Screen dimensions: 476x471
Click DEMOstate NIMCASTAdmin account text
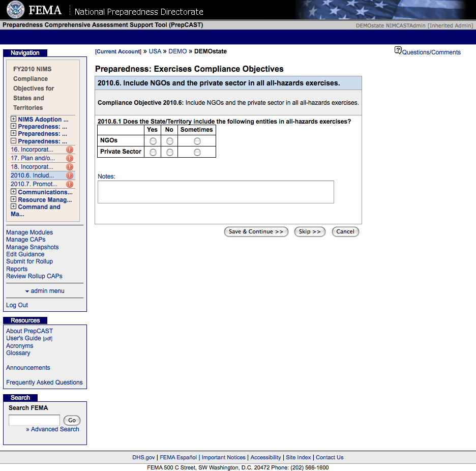414,25
